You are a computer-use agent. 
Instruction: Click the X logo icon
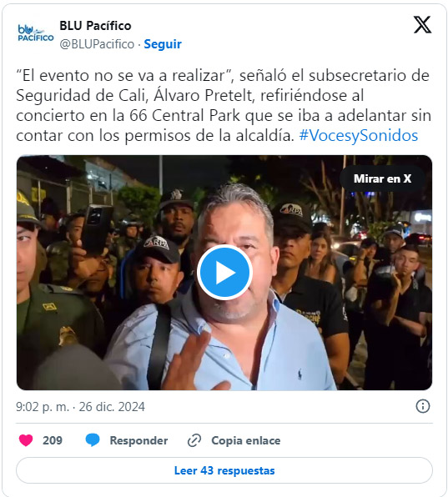(422, 25)
